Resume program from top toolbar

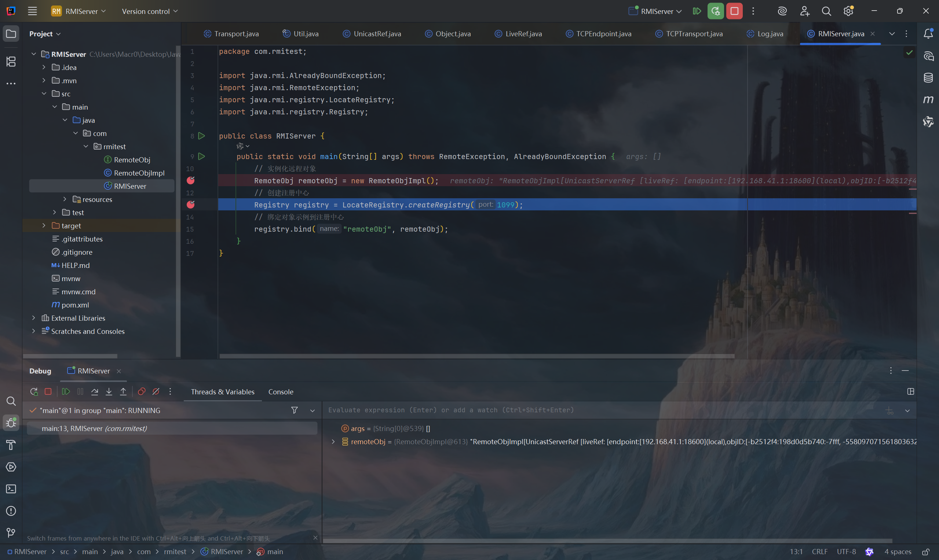tap(697, 11)
